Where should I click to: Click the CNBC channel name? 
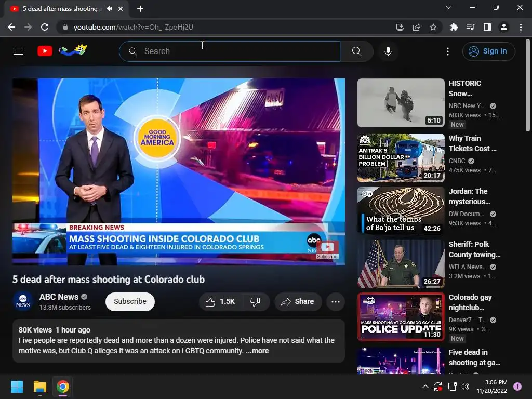pyautogui.click(x=457, y=161)
